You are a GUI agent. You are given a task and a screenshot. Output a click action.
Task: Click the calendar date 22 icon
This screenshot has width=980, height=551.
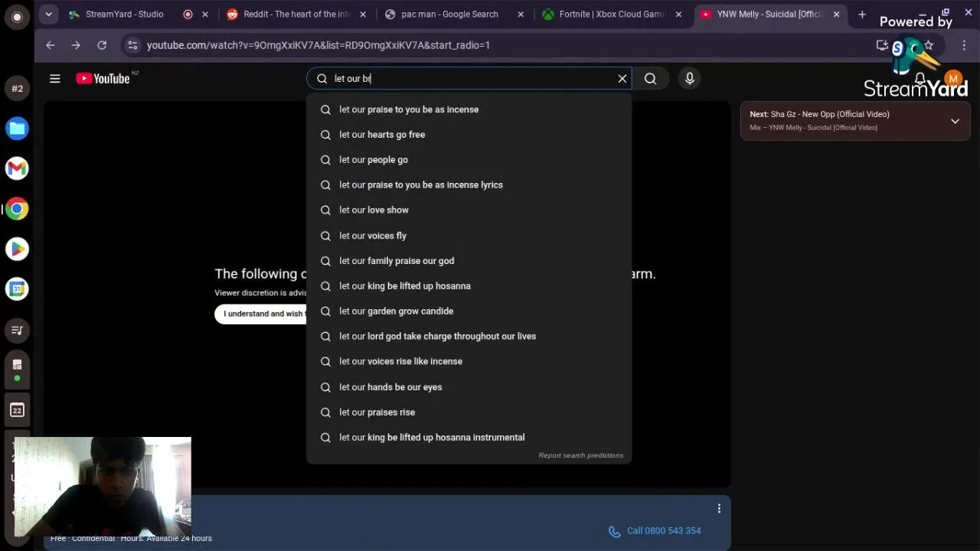(17, 410)
